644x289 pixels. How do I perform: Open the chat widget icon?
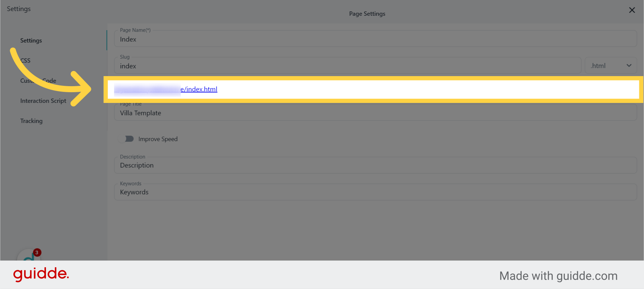pyautogui.click(x=29, y=256)
